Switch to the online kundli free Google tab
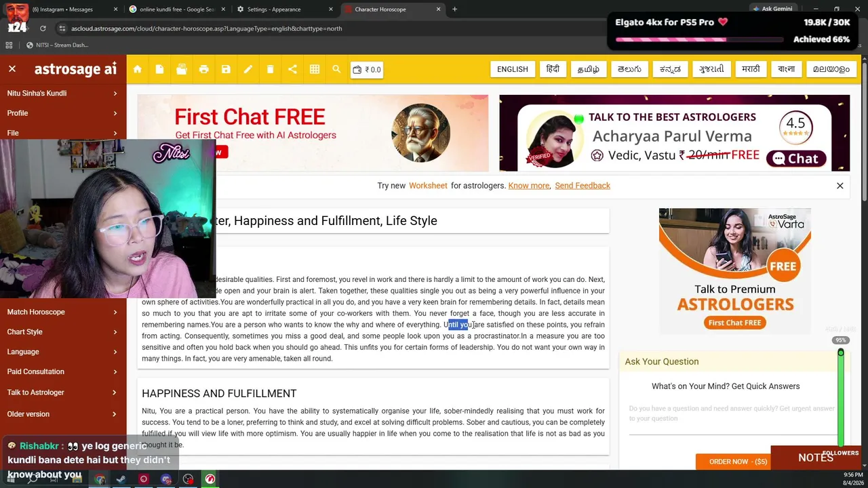The width and height of the screenshot is (868, 488). tap(176, 9)
